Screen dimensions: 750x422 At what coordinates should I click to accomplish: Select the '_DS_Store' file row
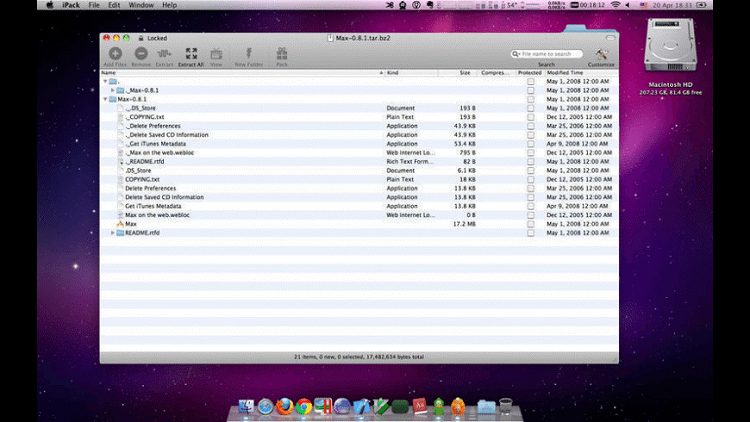tap(359, 108)
